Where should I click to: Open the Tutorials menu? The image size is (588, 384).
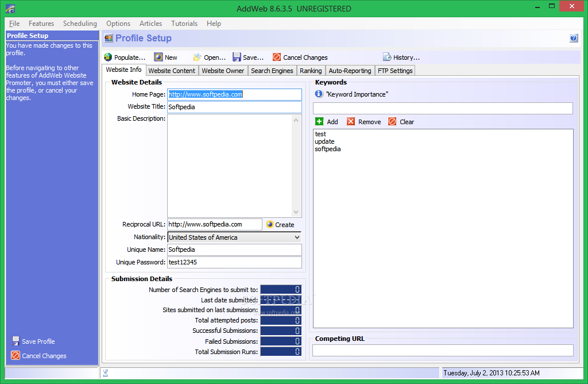click(184, 23)
